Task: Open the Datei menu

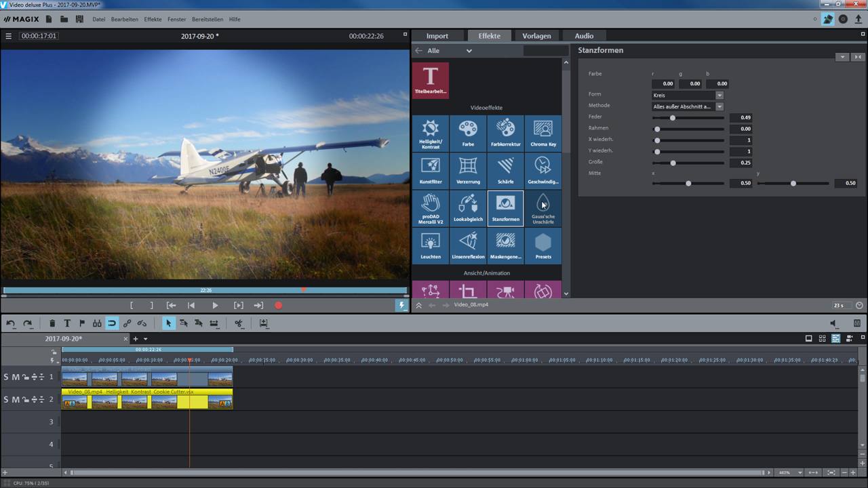Action: pos(99,19)
